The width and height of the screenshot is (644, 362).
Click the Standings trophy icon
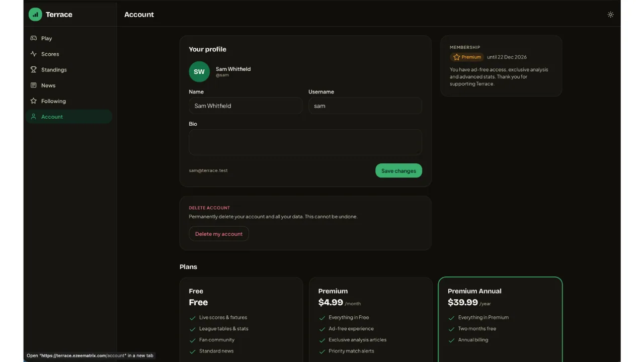(x=34, y=69)
